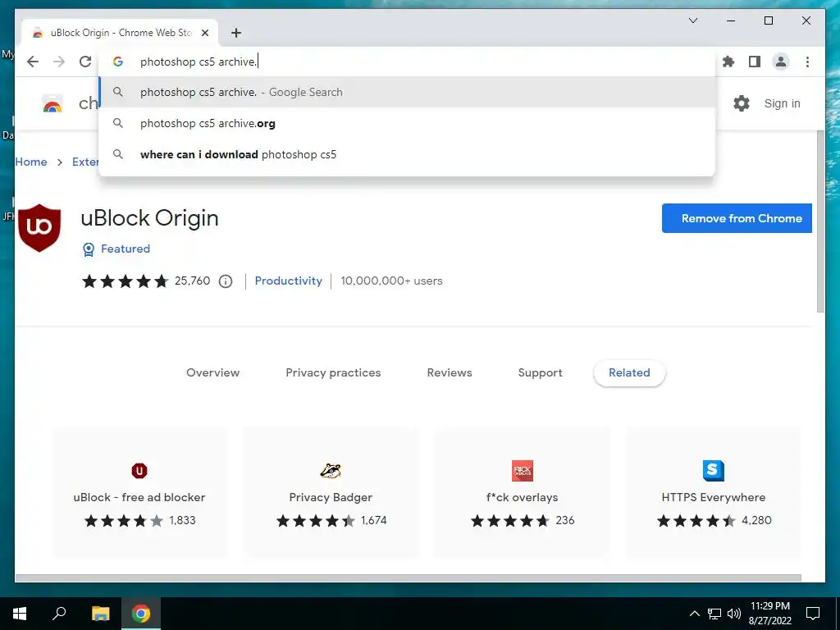Click the Privacy Badger icon

point(331,471)
